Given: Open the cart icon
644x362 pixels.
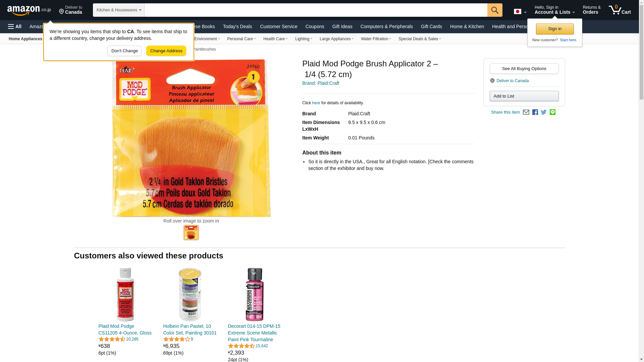Looking at the screenshot, I should 620,10.
